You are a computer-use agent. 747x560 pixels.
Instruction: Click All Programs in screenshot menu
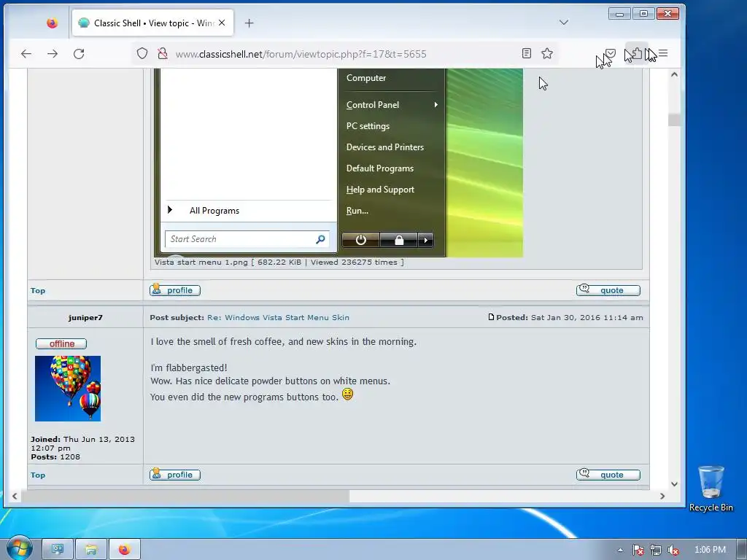pos(214,211)
